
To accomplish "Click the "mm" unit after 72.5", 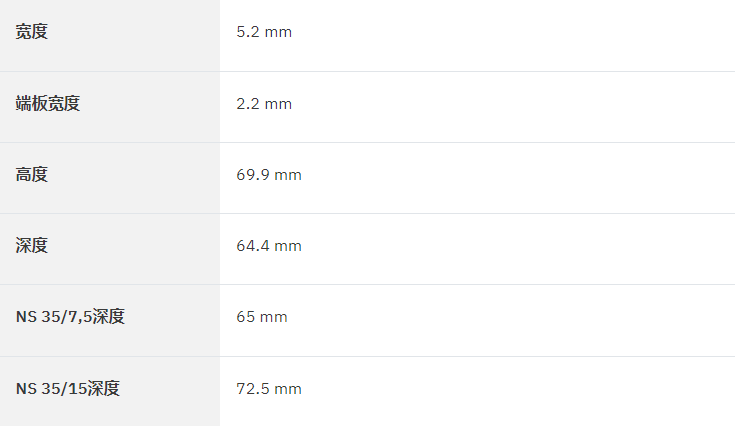I will [288, 389].
